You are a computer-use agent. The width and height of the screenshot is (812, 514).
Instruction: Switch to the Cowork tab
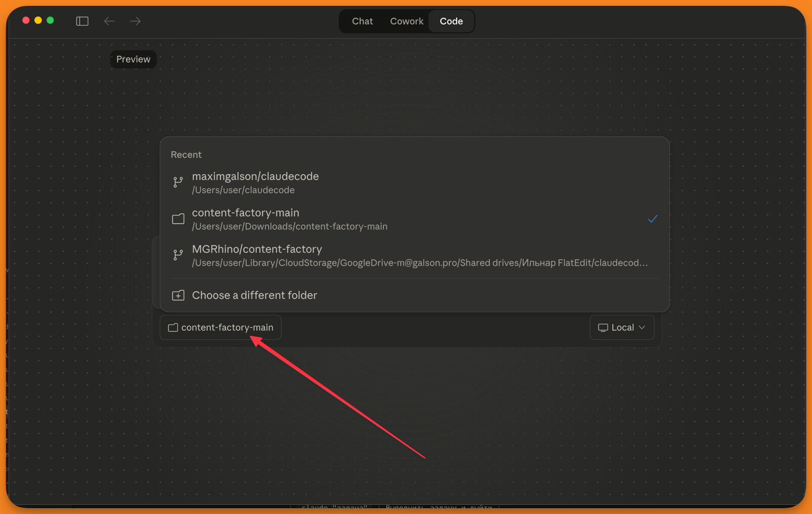tap(407, 21)
